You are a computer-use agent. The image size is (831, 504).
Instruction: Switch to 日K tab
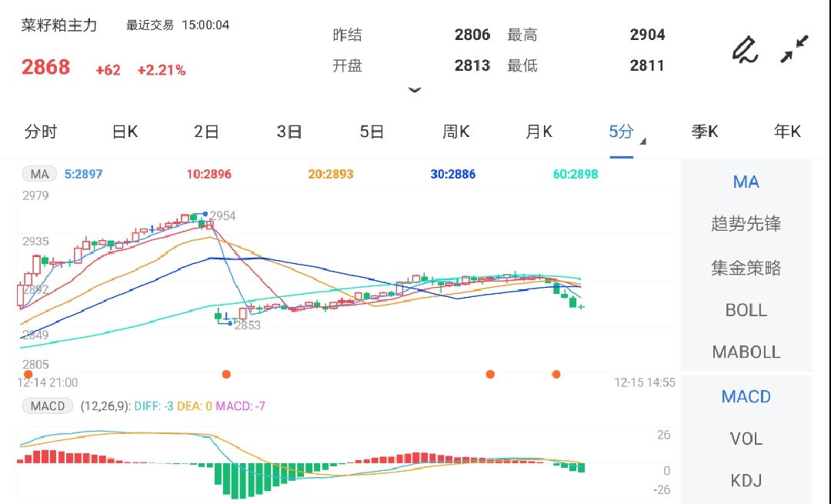(125, 132)
